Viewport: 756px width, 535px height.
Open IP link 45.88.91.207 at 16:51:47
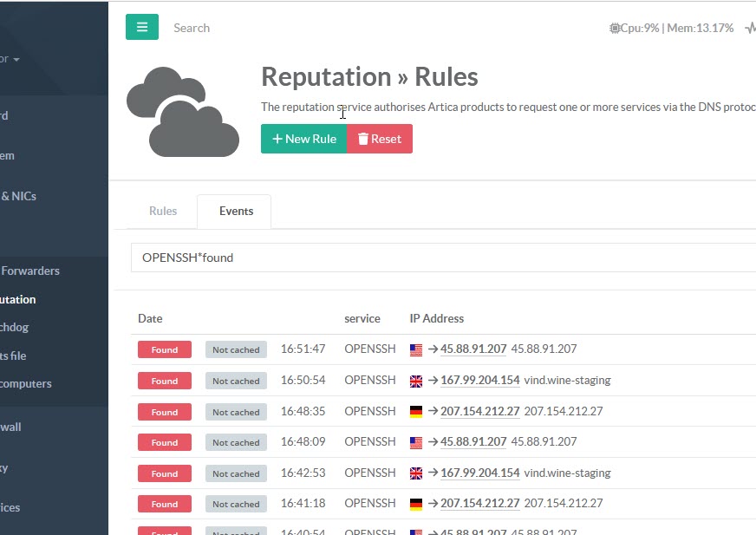pyautogui.click(x=473, y=349)
